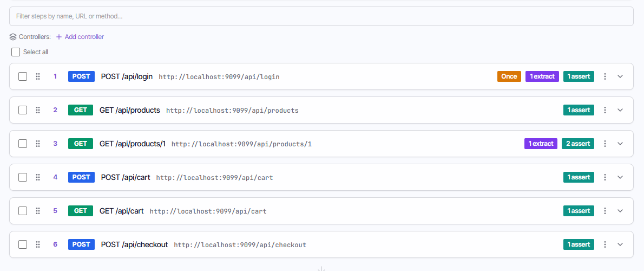Expand the GET /api/products/1 step
The image size is (644, 271).
click(x=620, y=144)
